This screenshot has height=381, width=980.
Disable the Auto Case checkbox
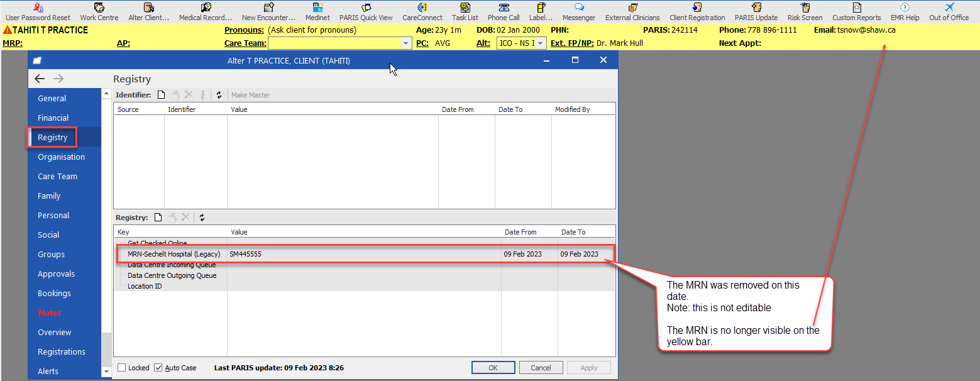tap(159, 367)
